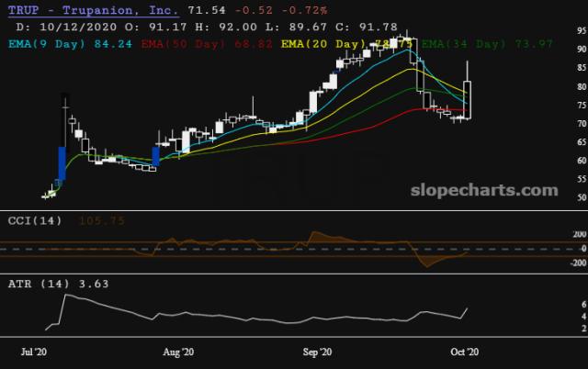Image resolution: width=588 pixels, height=369 pixels.
Task: Select the -200 CCI axis label
Action: [578, 263]
